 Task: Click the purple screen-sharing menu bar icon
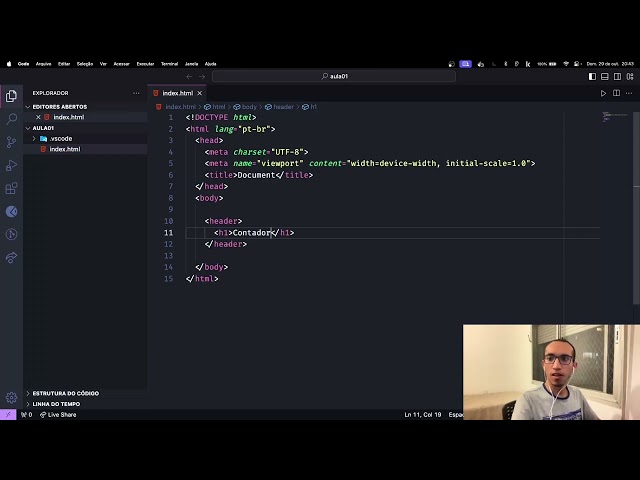click(x=465, y=64)
